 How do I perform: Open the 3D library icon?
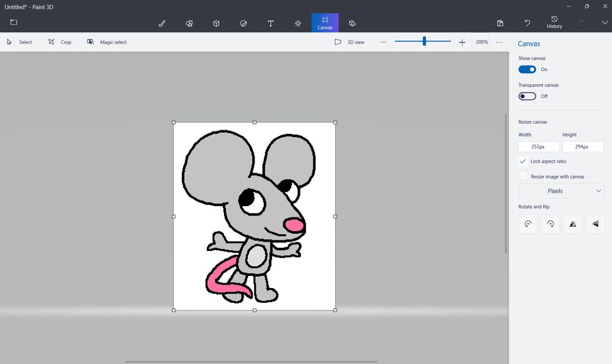point(352,23)
